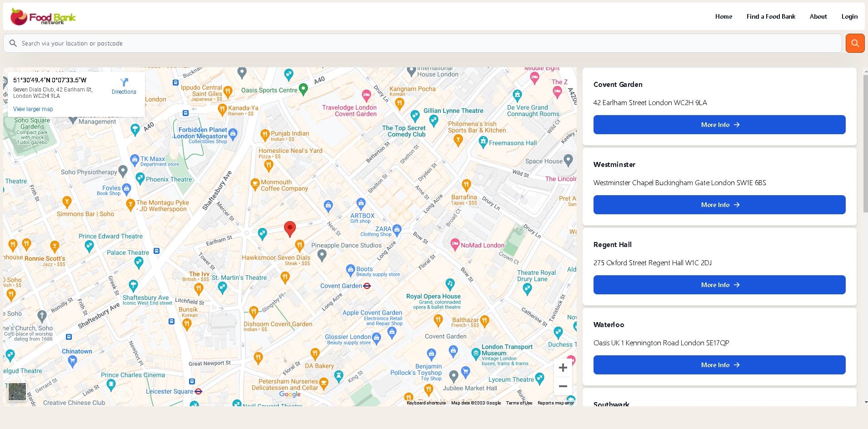
Task: Click the Travelodge London Covent Garden hotel marker
Action: pyautogui.click(x=366, y=96)
